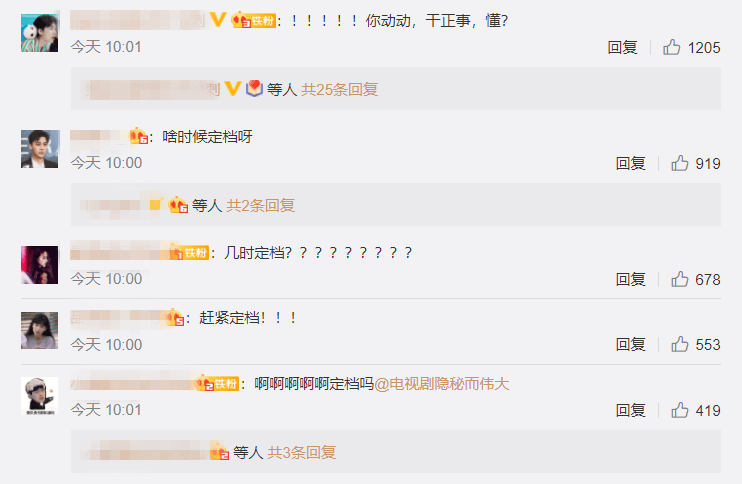742x484 pixels.
Task: Open avatar of the 啊啊啊啊啊定档吗 commenter
Action: [40, 396]
